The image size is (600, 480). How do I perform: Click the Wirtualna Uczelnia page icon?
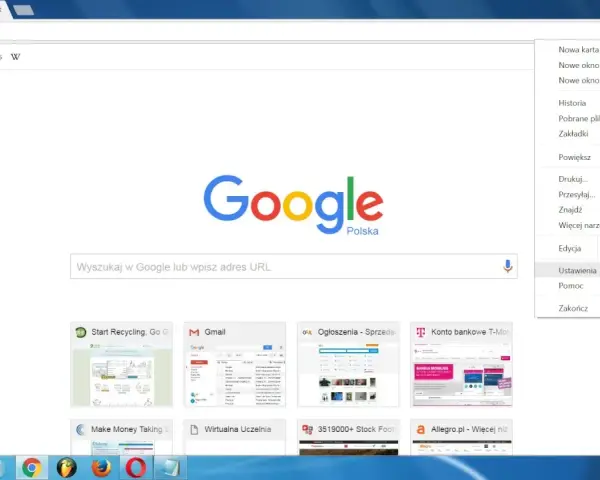coord(194,429)
